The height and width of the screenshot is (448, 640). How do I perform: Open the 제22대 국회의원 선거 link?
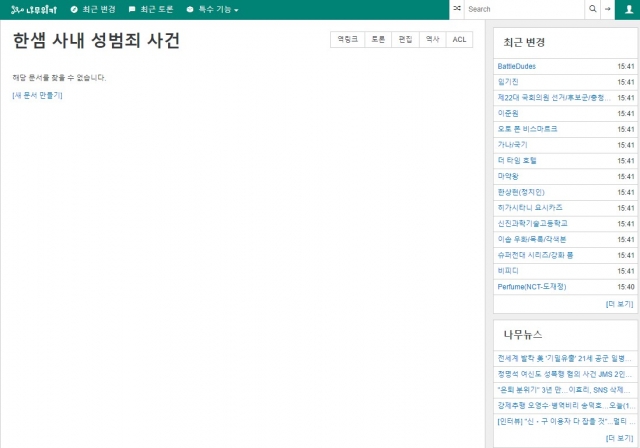pos(554,98)
